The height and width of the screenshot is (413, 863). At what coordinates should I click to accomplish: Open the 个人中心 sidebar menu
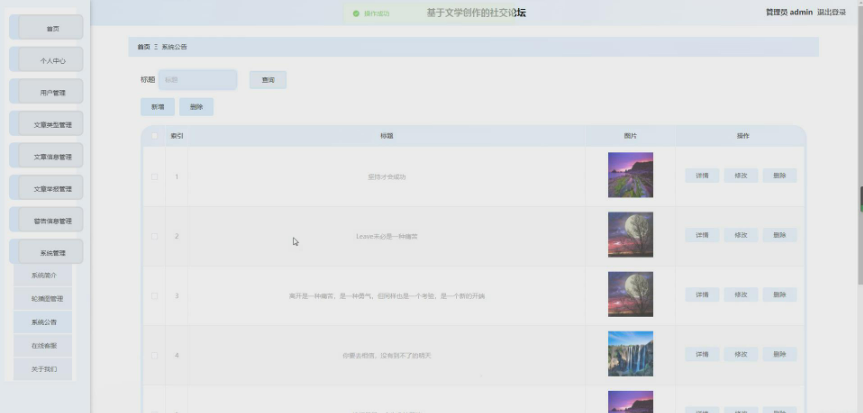click(46, 60)
